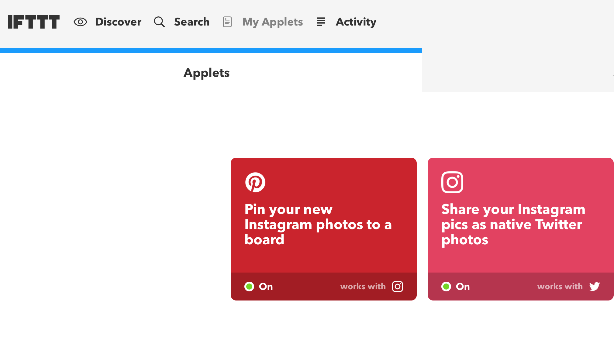Switch to the My Applets tab
The width and height of the screenshot is (614, 364).
click(272, 22)
